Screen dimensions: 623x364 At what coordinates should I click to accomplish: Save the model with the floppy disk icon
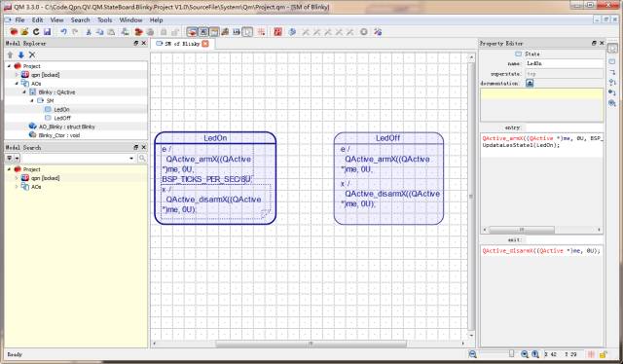(x=47, y=32)
